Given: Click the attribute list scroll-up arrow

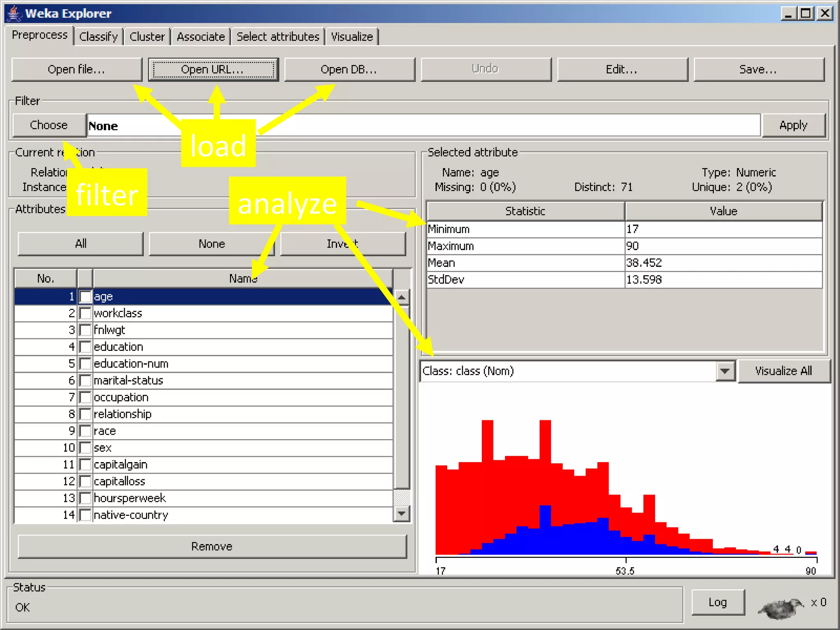Looking at the screenshot, I should [x=402, y=297].
